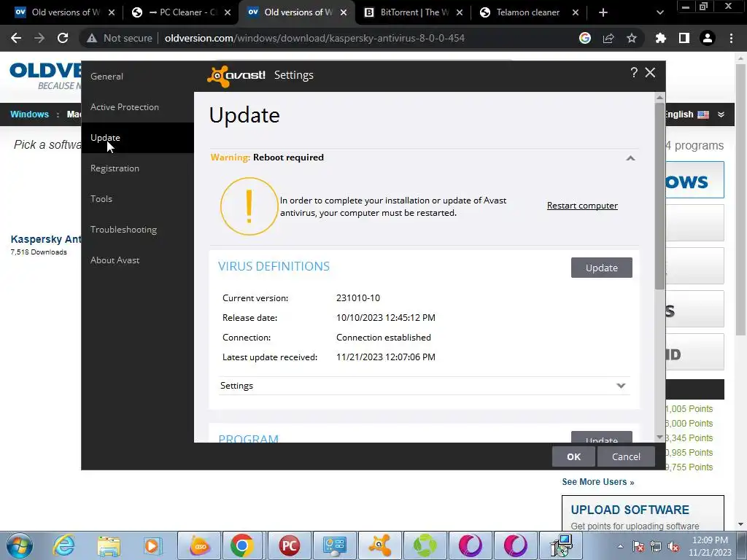Open the green recycle-style taskbar app
This screenshot has width=747, height=560.
[425, 545]
